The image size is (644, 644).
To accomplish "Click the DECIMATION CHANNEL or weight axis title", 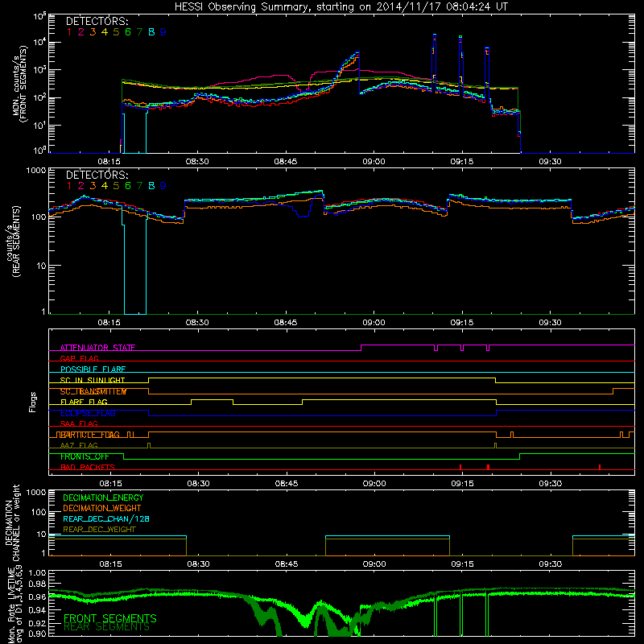I will (12, 522).
